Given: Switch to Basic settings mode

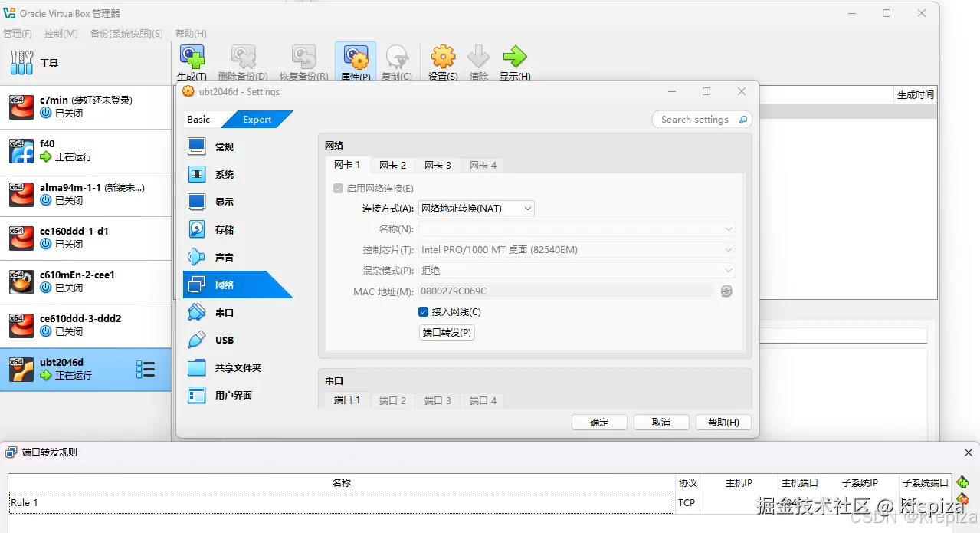Looking at the screenshot, I should (x=198, y=119).
